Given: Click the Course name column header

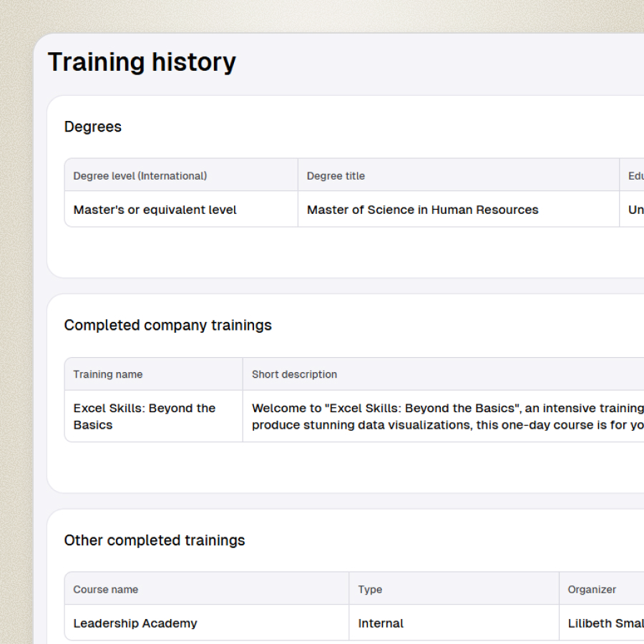Looking at the screenshot, I should 106,590.
